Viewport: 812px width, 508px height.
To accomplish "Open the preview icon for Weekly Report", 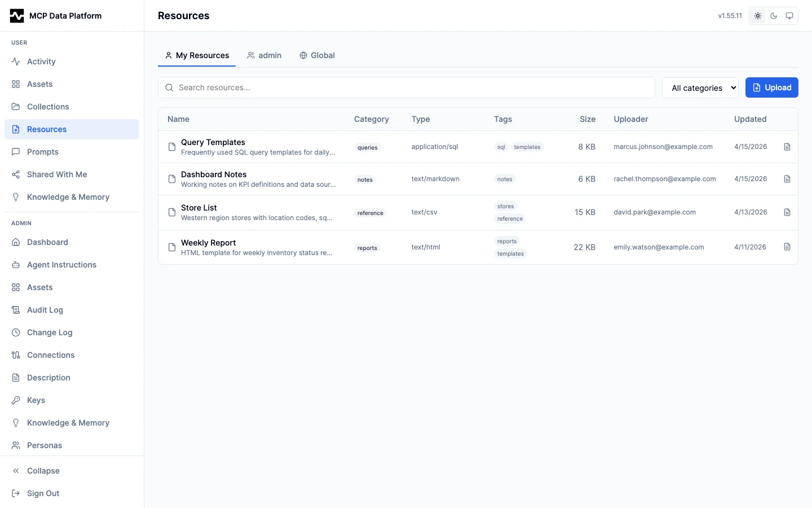I will tap(787, 247).
